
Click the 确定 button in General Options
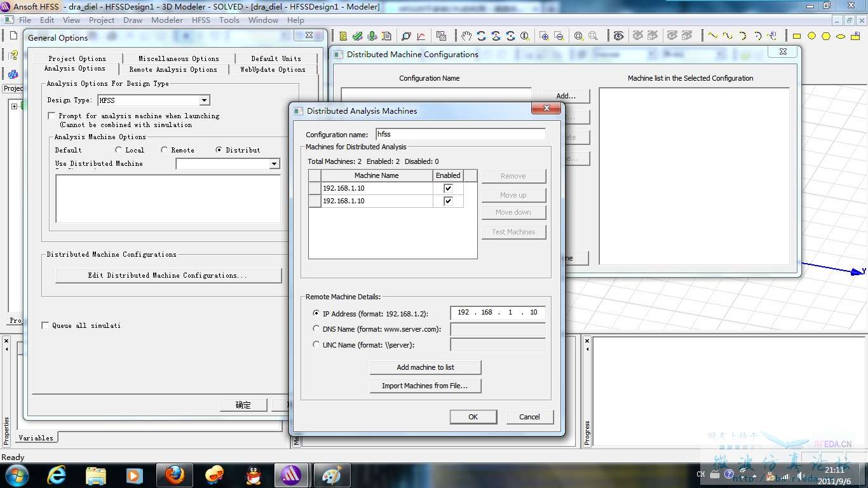243,405
